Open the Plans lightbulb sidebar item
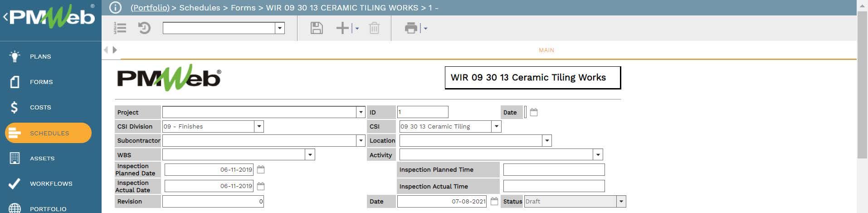Screen dimensions: 868x213 [x=40, y=56]
